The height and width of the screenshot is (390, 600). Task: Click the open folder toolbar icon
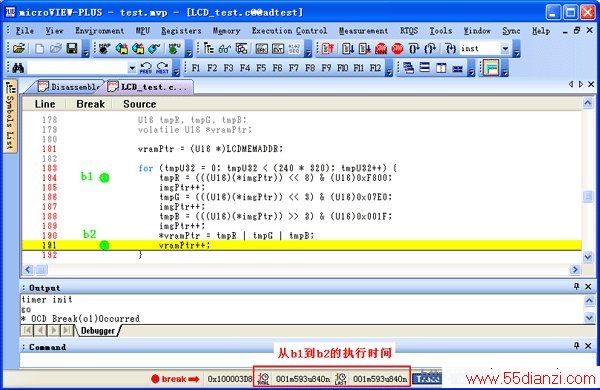19,49
